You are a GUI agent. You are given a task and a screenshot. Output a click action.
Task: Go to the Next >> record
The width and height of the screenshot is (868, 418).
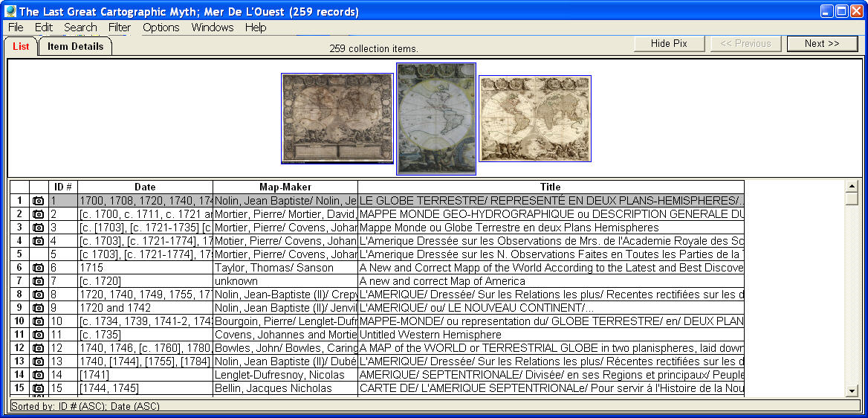tap(822, 44)
